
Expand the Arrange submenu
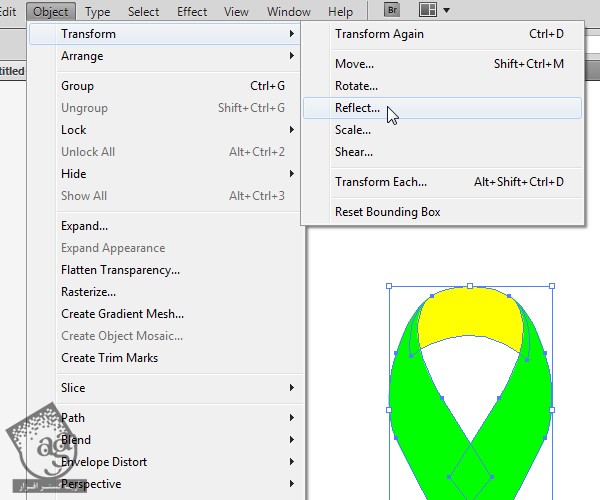[82, 56]
